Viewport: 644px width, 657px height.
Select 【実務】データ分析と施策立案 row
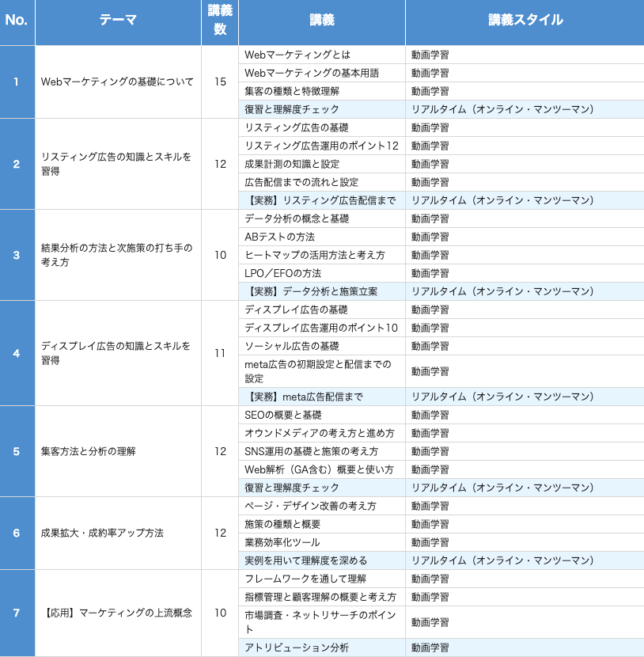441,291
